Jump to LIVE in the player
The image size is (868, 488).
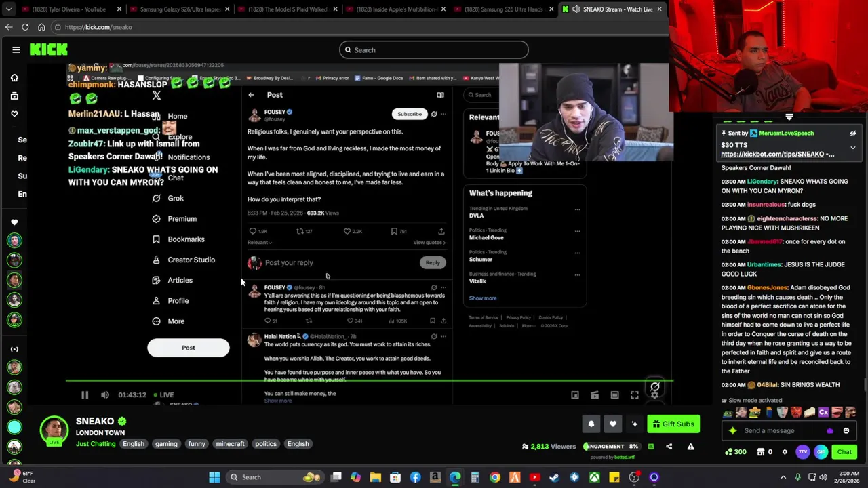coord(163,394)
